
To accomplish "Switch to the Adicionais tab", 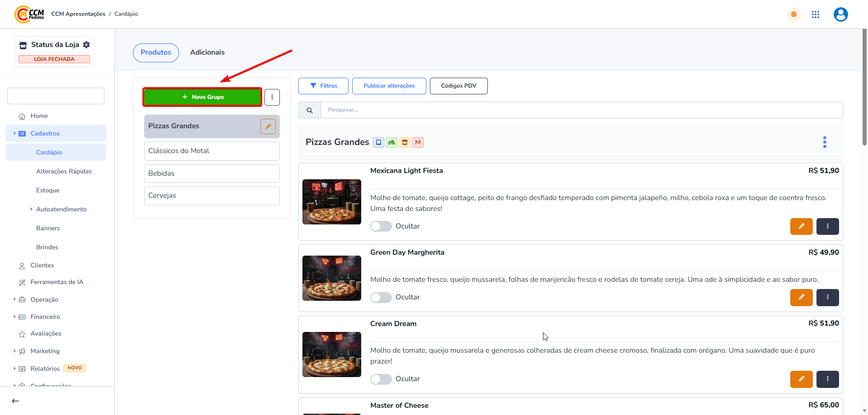I will click(x=207, y=52).
